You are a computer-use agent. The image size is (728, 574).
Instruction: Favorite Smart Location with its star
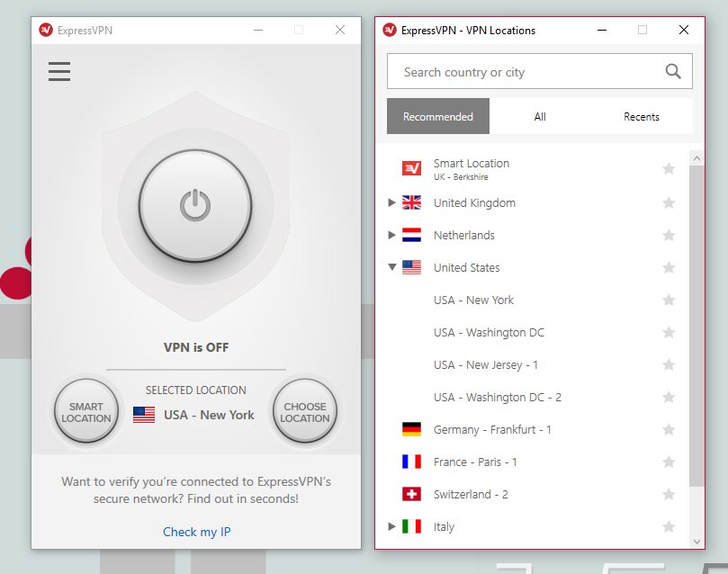click(669, 168)
